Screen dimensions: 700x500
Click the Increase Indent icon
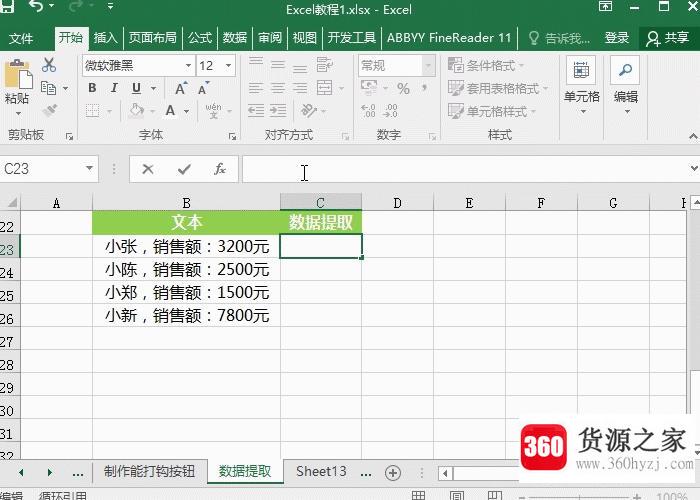pos(278,110)
